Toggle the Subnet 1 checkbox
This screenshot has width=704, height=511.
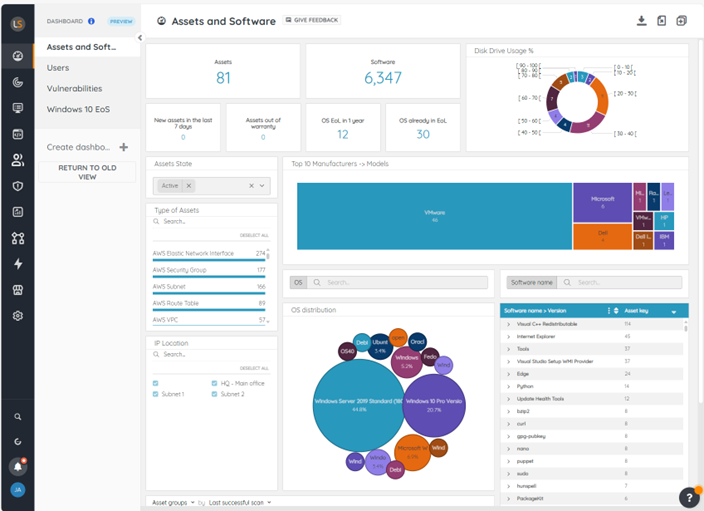[155, 394]
